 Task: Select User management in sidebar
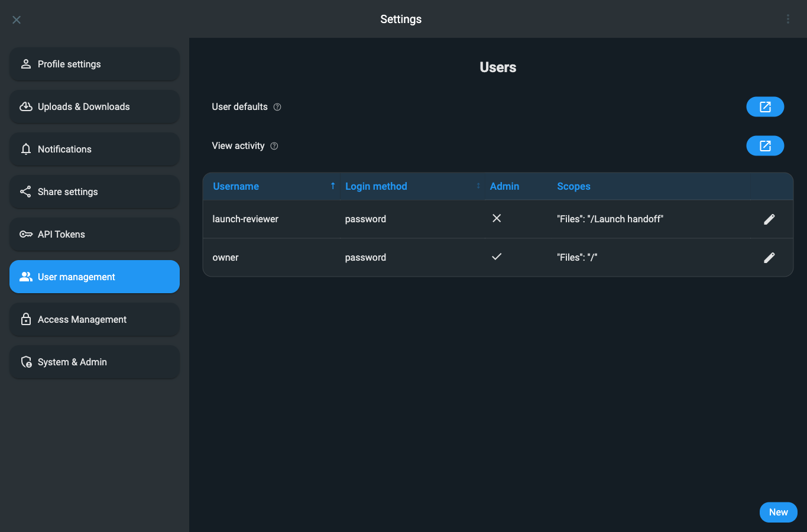pos(95,277)
